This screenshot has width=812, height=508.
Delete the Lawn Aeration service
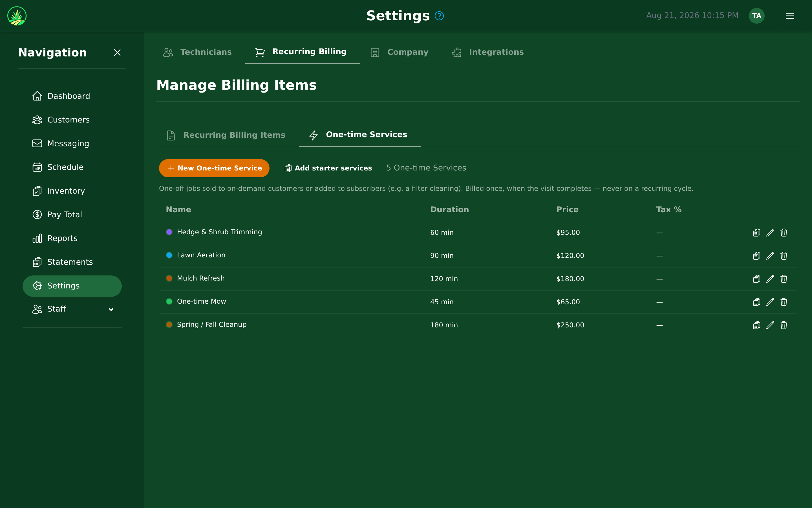click(784, 256)
